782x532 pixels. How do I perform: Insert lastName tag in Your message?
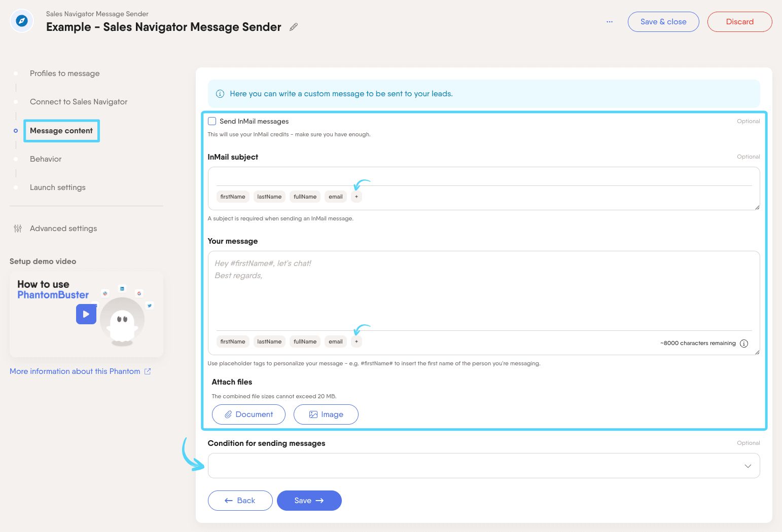coord(269,341)
